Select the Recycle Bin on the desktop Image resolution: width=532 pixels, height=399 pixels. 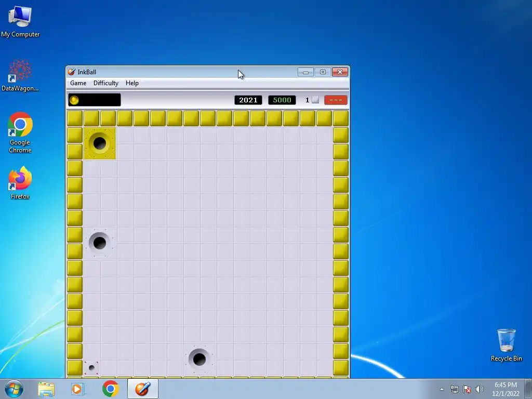point(506,345)
